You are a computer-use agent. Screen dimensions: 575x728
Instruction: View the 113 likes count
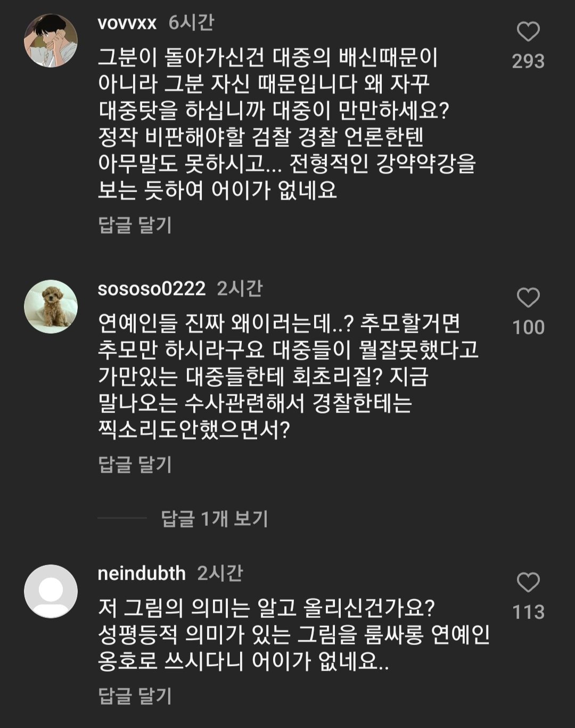(528, 611)
